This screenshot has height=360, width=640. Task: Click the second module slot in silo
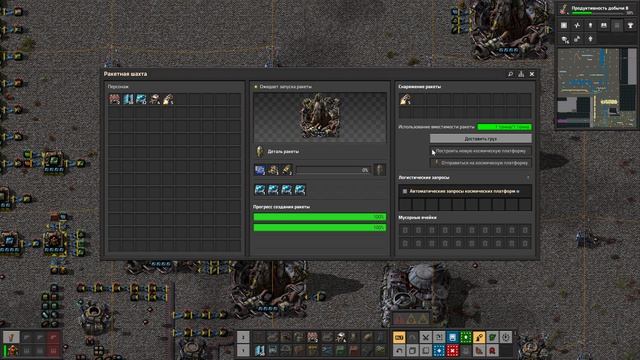pyautogui.click(x=273, y=189)
